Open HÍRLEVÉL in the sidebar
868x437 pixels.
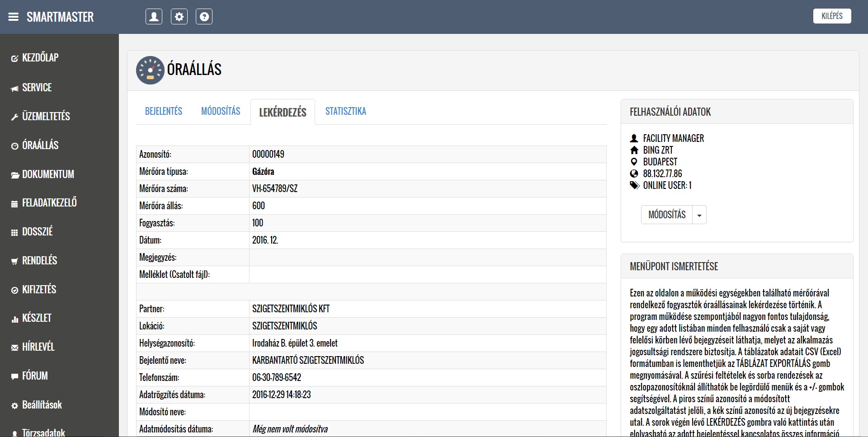pyautogui.click(x=38, y=347)
